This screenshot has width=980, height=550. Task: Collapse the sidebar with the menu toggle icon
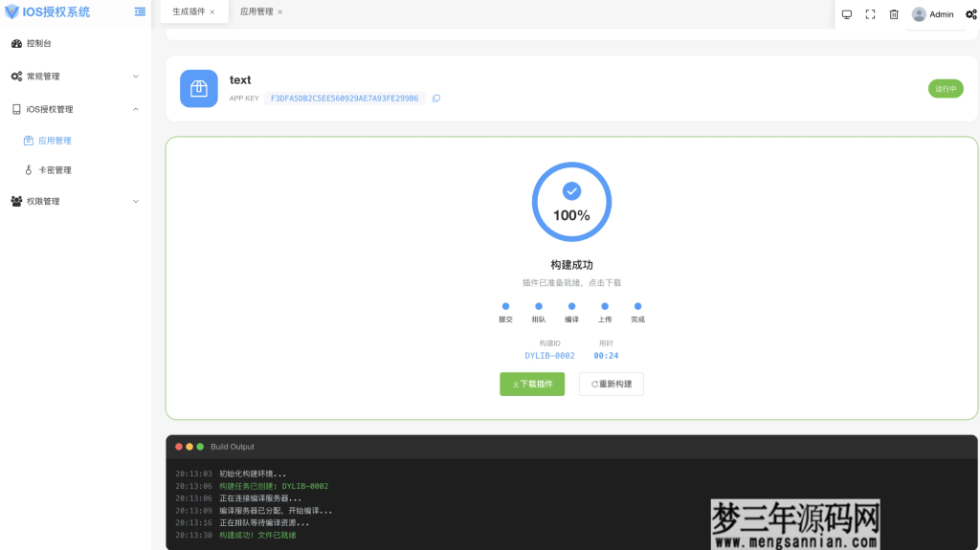pos(140,11)
